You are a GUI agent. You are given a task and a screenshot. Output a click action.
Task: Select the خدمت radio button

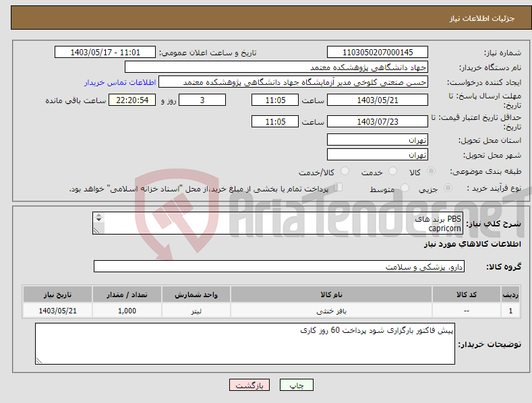[x=392, y=171]
